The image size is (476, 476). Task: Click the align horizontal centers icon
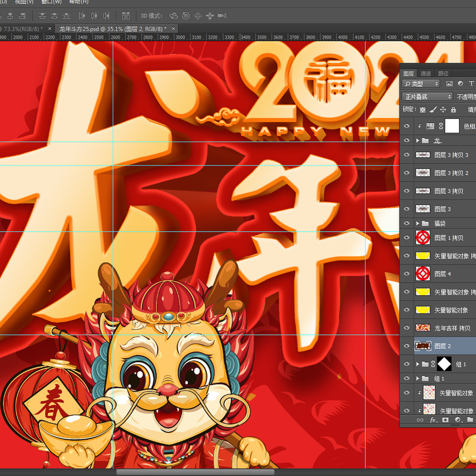click(11, 15)
